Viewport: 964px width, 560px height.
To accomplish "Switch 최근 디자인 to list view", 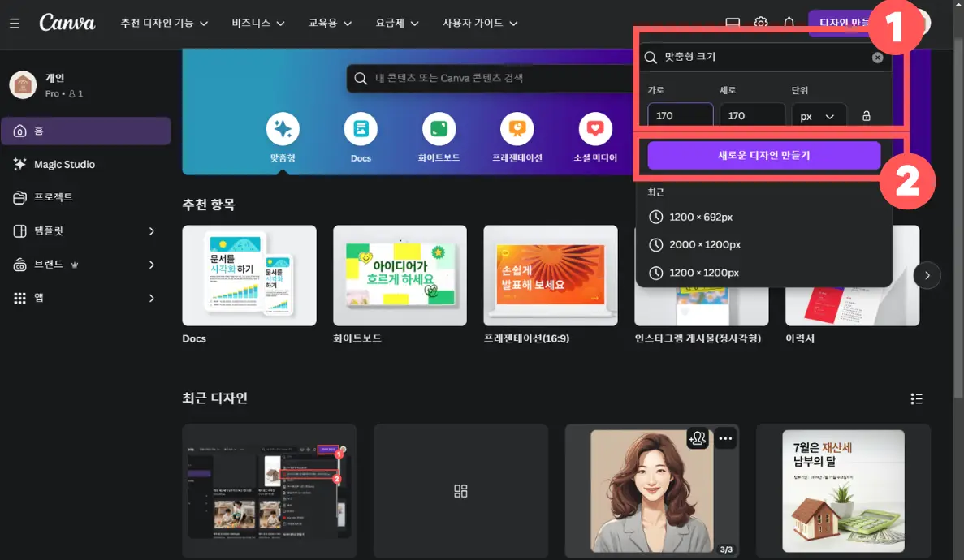I will pos(917,398).
